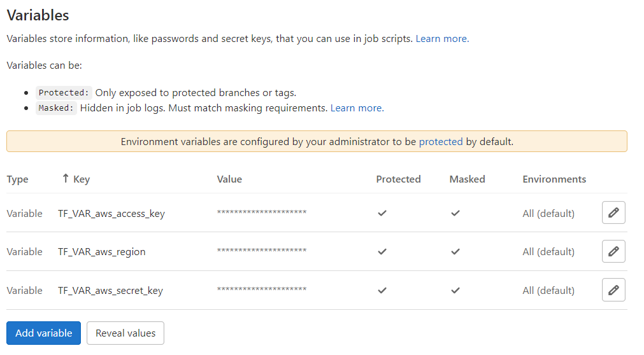This screenshot has width=644, height=355.
Task: Click Masked checkmark for TF_VAR_aws_secret_key
Action: (x=455, y=290)
